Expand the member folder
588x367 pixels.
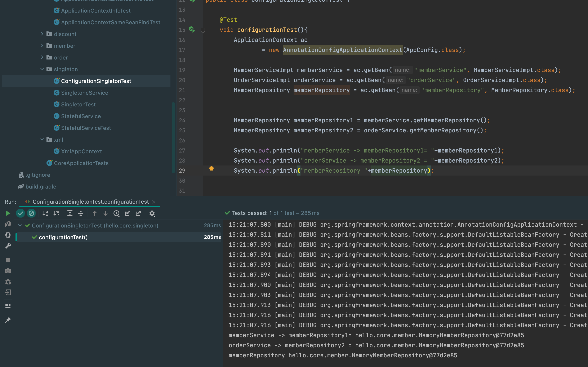[x=42, y=45]
